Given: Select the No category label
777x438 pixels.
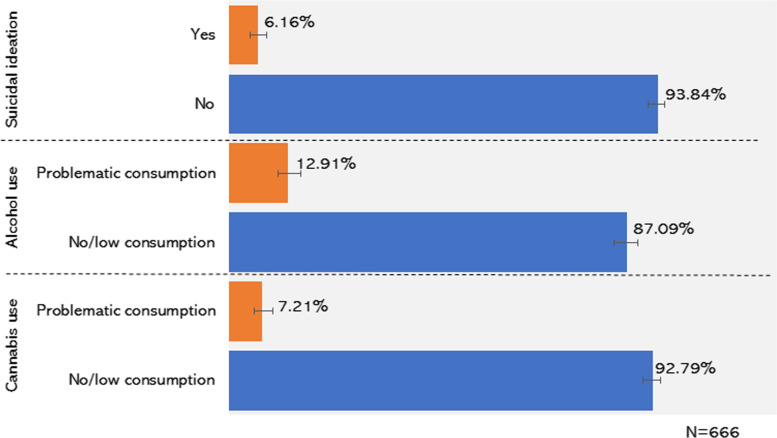Looking at the screenshot, I should click(x=205, y=104).
